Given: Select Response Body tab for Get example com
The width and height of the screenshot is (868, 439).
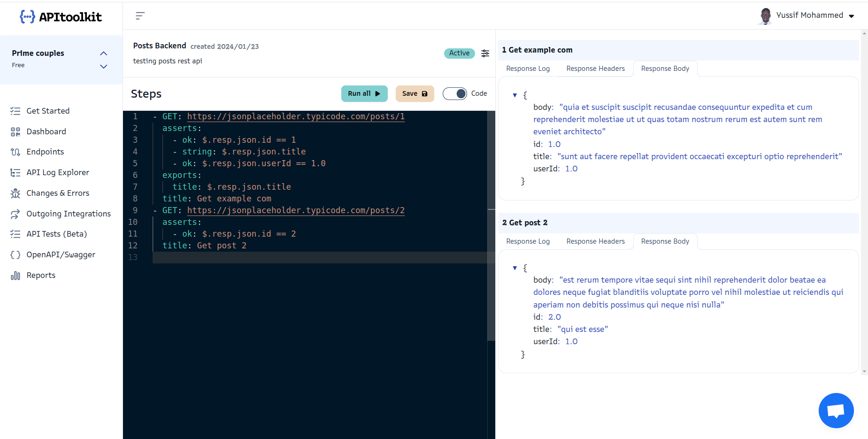Looking at the screenshot, I should click(665, 69).
